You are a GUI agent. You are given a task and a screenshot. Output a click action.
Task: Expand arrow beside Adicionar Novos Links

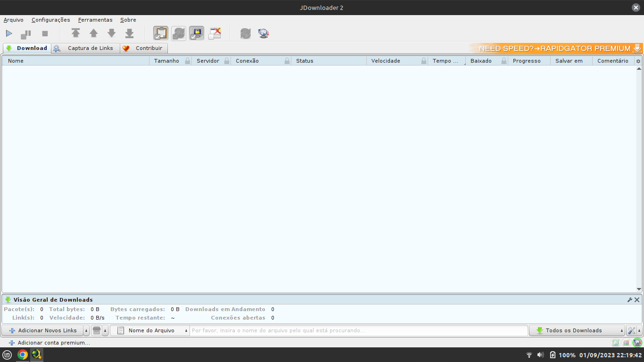click(x=86, y=330)
